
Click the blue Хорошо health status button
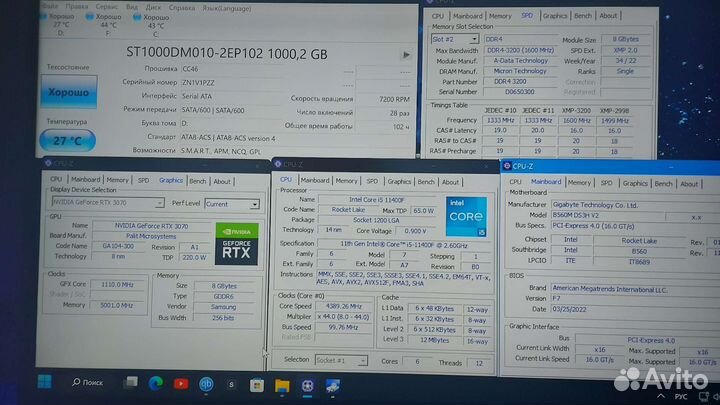[68, 92]
